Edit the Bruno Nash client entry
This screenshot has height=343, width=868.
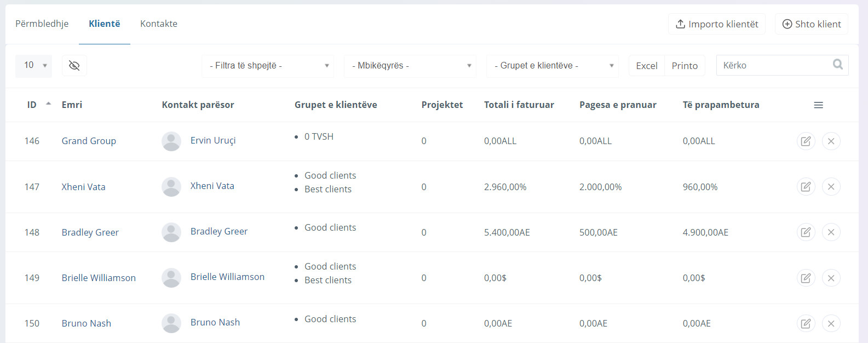(x=806, y=323)
